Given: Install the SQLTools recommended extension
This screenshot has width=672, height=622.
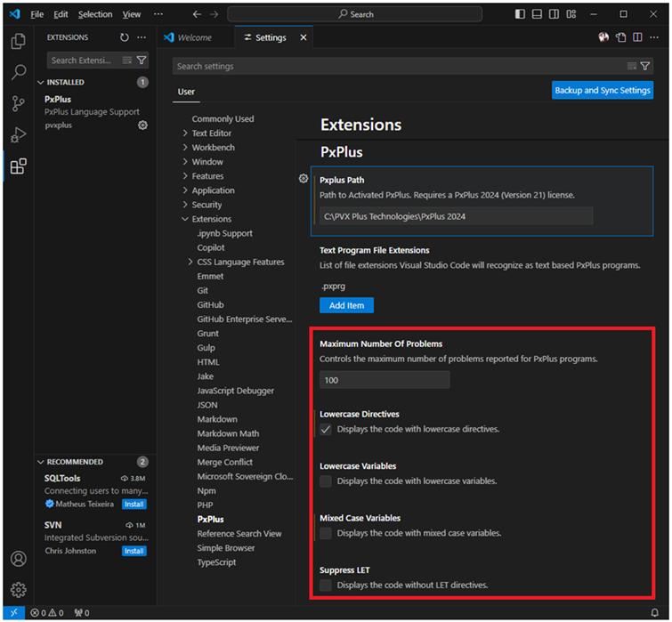Looking at the screenshot, I should pyautogui.click(x=134, y=504).
